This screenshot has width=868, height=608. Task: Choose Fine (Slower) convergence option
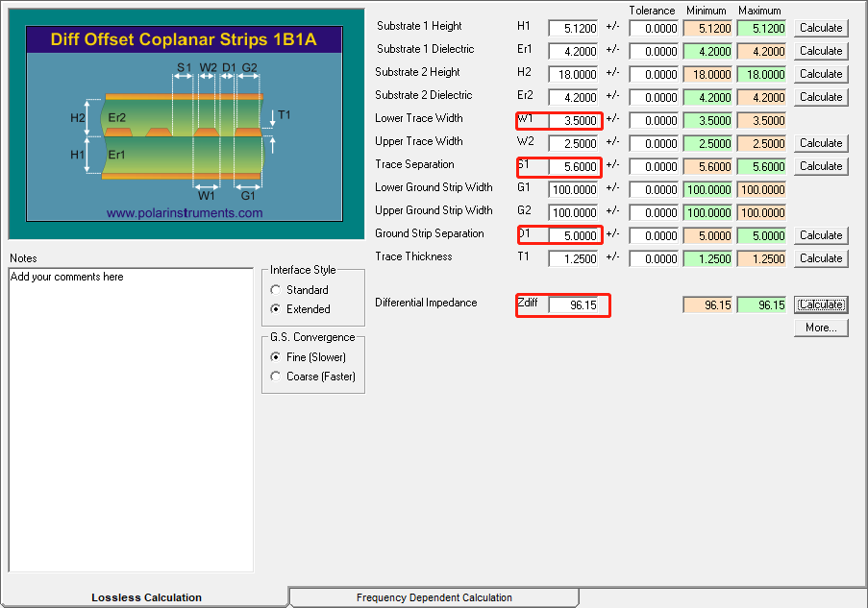277,357
